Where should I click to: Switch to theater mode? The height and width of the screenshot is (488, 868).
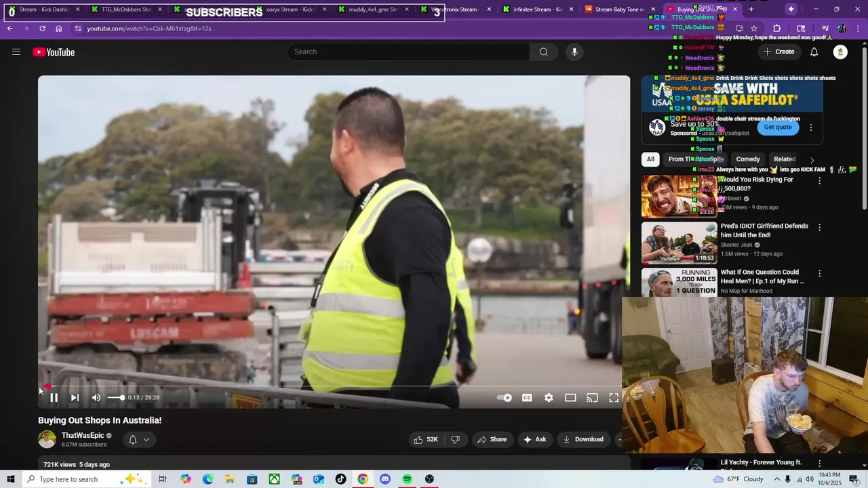coord(570,398)
